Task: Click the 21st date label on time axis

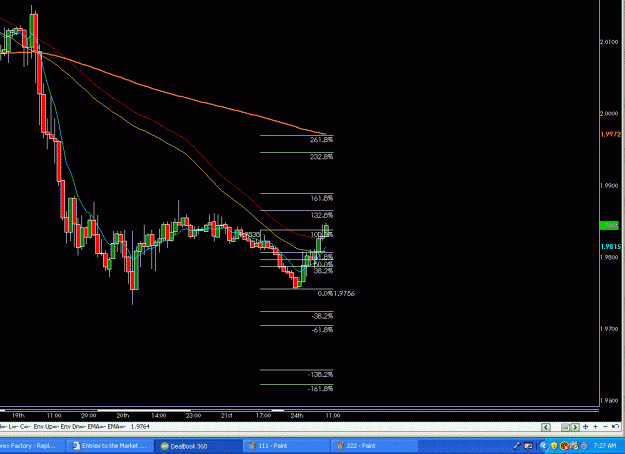Action: 227,416
